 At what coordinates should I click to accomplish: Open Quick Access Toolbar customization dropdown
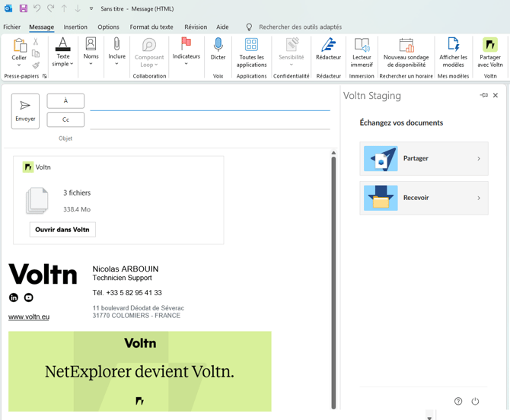click(x=91, y=9)
